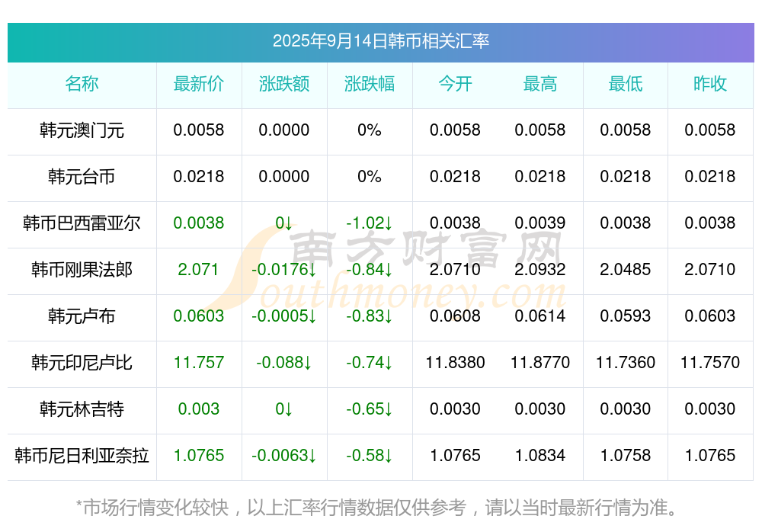Click the high value 11.8770
The width and height of the screenshot is (762, 532).
point(540,363)
